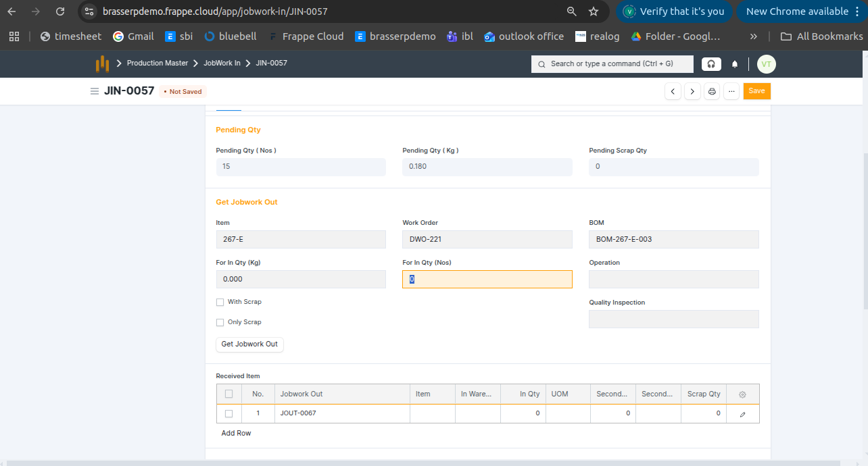Tick the Only Scrap checkbox
This screenshot has width=868, height=466.
click(220, 323)
